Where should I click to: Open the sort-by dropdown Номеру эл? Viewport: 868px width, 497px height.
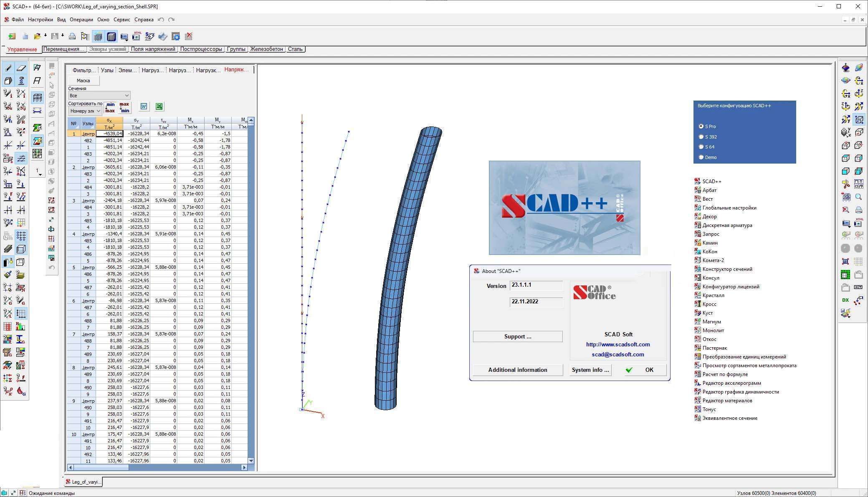85,111
